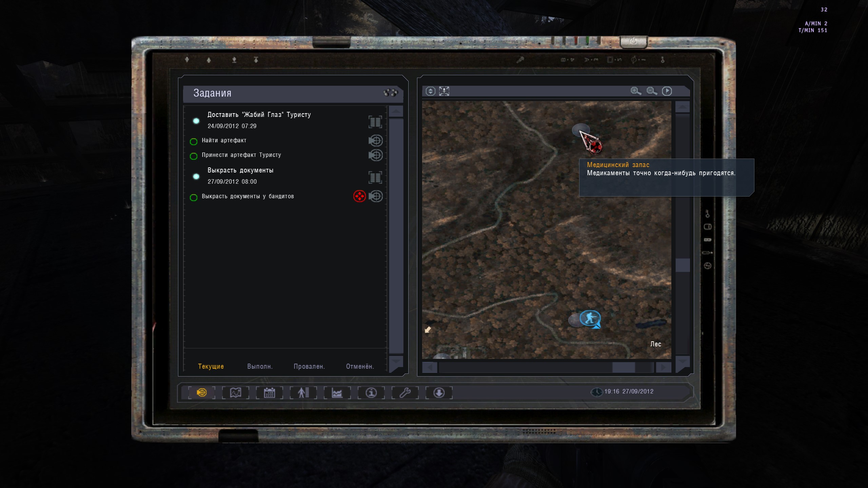This screenshot has width=868, height=488.
Task: Select the "Отменён." tasks filter
Action: 360,366
